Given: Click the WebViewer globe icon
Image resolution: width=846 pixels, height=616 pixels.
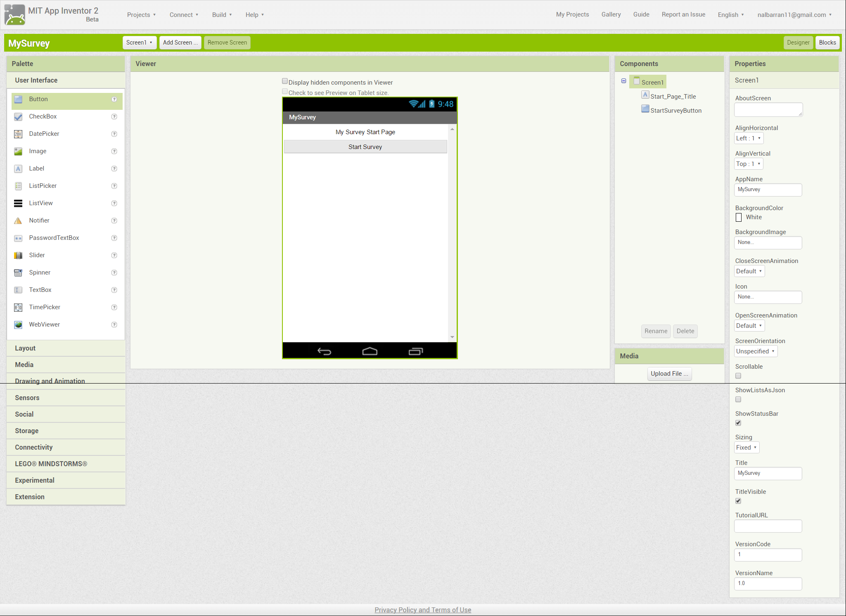Looking at the screenshot, I should 18,325.
